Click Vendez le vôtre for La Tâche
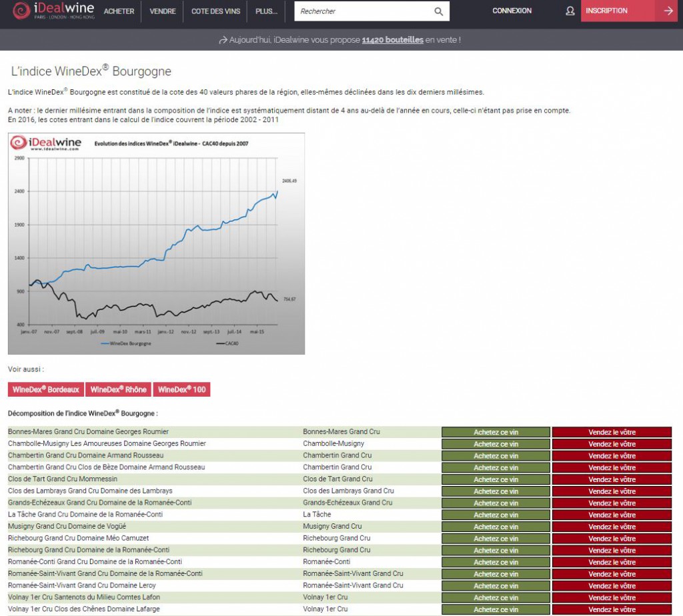Screen dimensions: 683x616 612,515
